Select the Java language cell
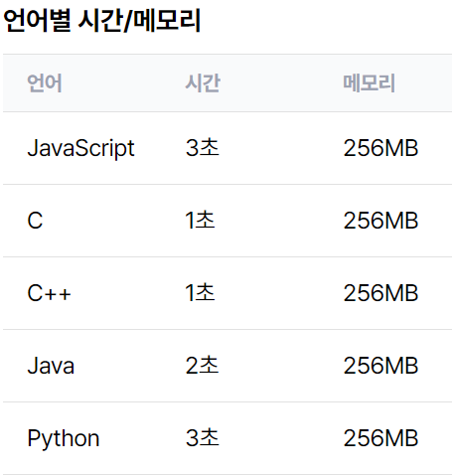Image resolution: width=452 pixels, height=476 pixels. (51, 366)
